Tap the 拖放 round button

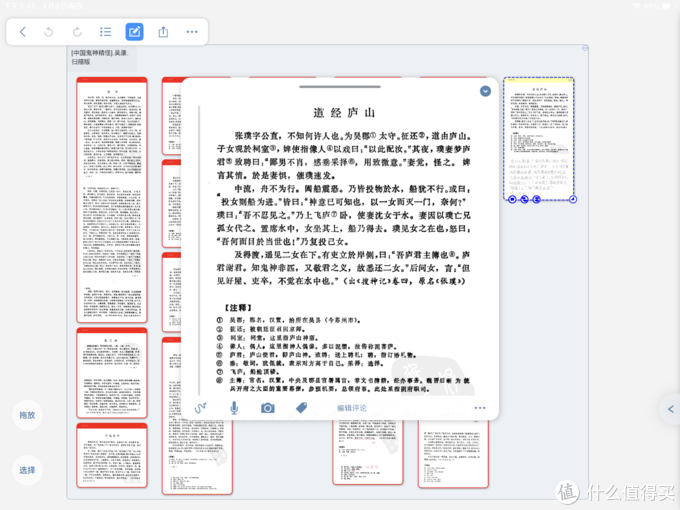pos(27,415)
